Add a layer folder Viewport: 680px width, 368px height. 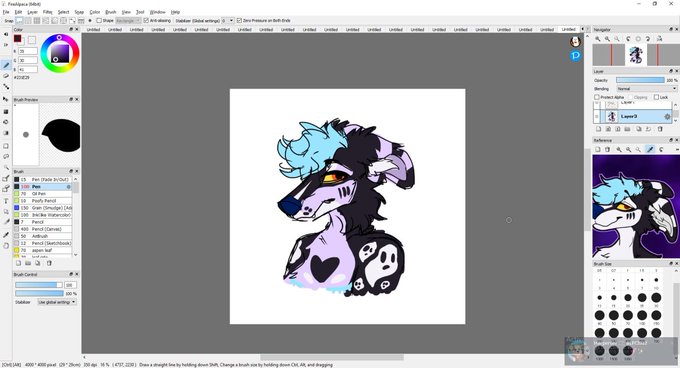(x=627, y=129)
